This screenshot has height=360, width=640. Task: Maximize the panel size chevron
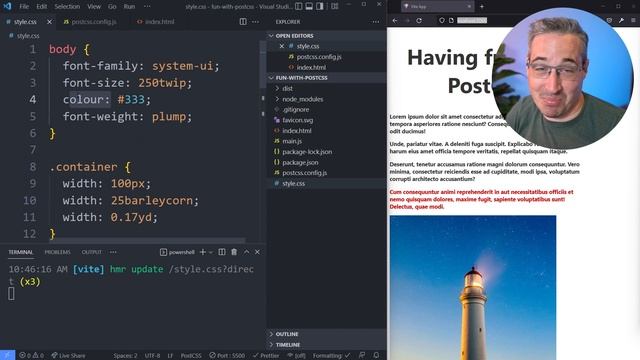coord(247,252)
